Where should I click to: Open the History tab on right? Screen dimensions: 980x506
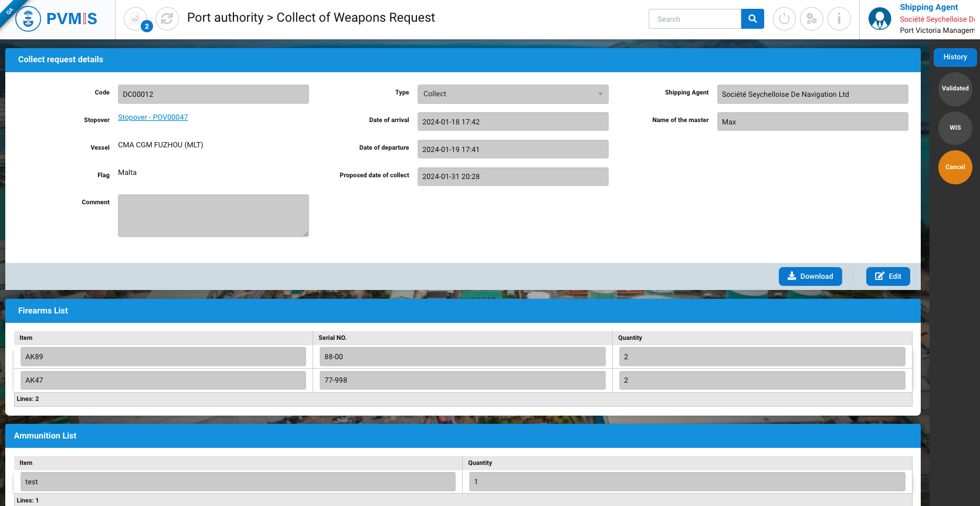(955, 57)
